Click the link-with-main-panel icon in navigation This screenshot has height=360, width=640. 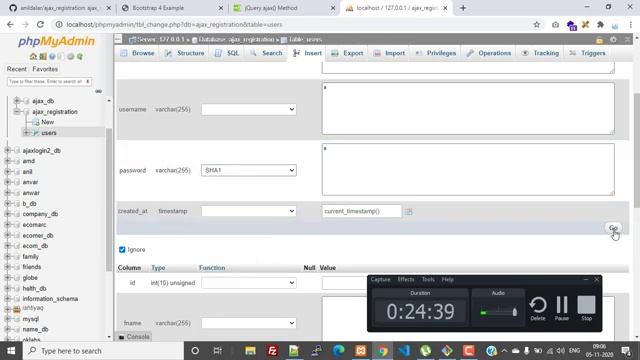click(x=98, y=91)
